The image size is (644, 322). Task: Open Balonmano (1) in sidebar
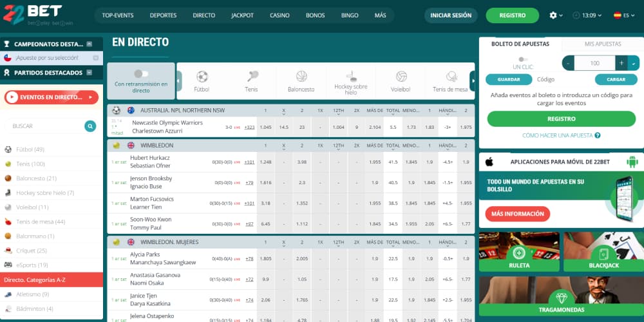point(52,236)
